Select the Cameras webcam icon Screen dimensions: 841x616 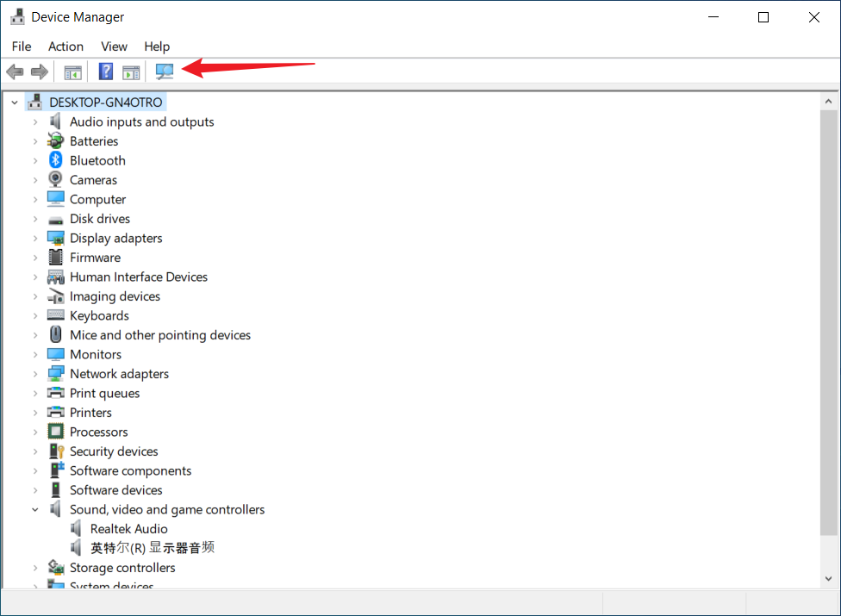click(56, 180)
